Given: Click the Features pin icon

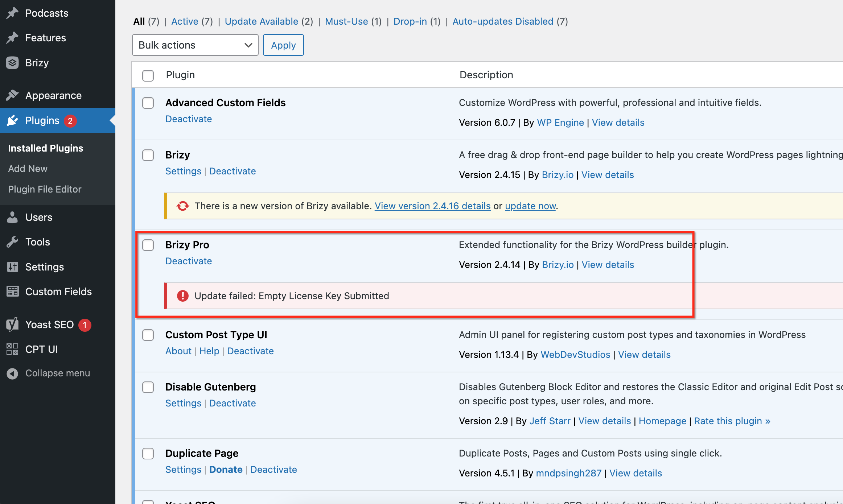Looking at the screenshot, I should pos(12,38).
